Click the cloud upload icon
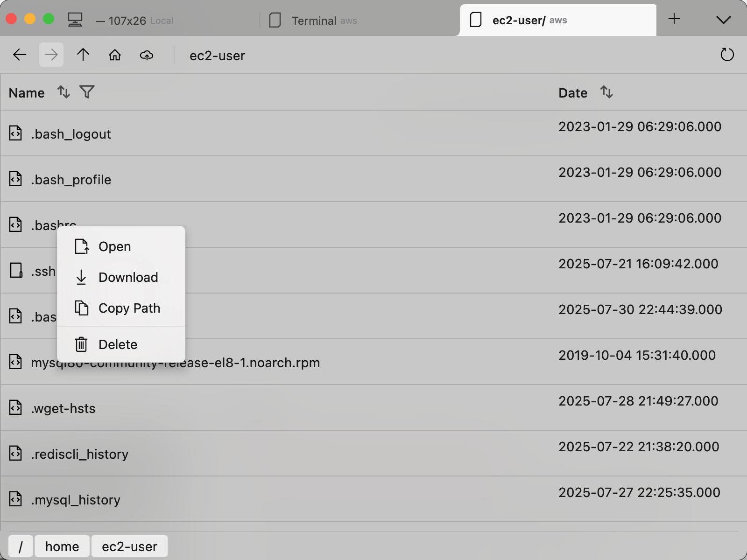This screenshot has width=747, height=560. pos(147,55)
